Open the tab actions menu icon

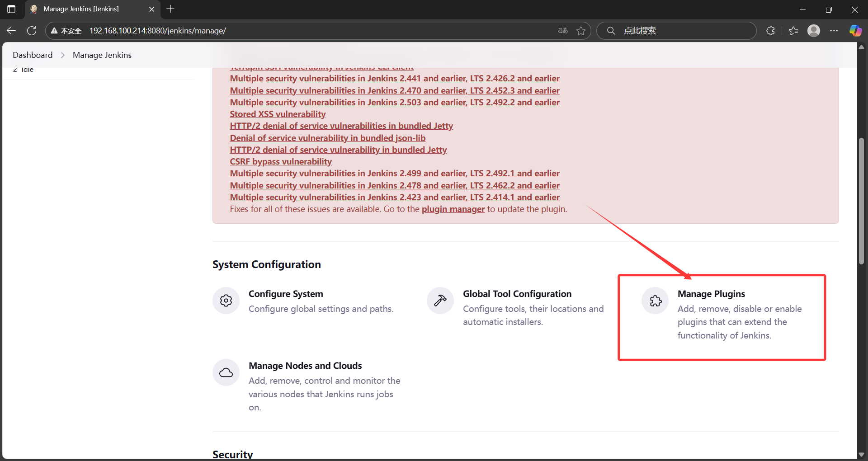pos(11,9)
